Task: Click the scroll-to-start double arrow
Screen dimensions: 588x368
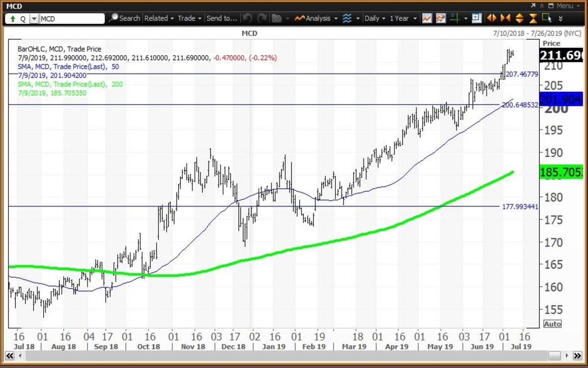Action: (x=10, y=356)
